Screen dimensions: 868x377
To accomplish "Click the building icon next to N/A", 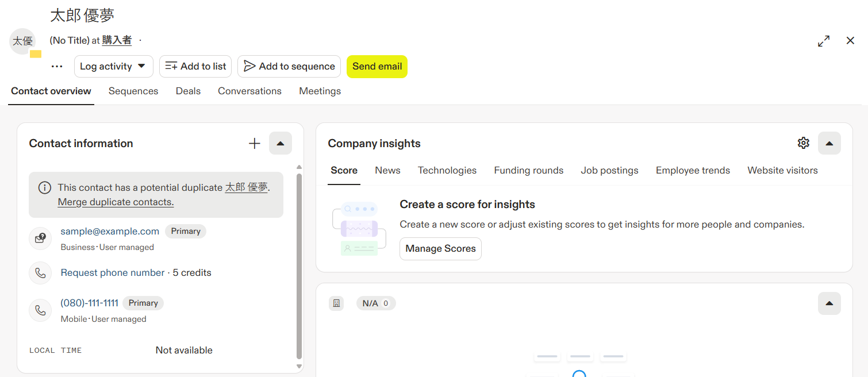I will tap(336, 303).
